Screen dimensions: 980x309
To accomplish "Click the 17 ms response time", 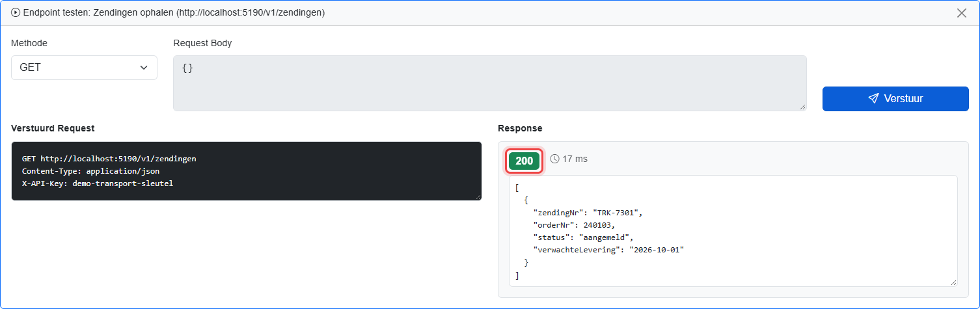I will click(x=575, y=159).
